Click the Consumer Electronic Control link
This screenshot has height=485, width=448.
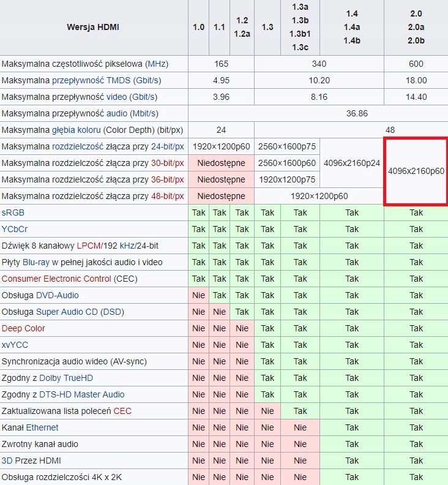(56, 279)
